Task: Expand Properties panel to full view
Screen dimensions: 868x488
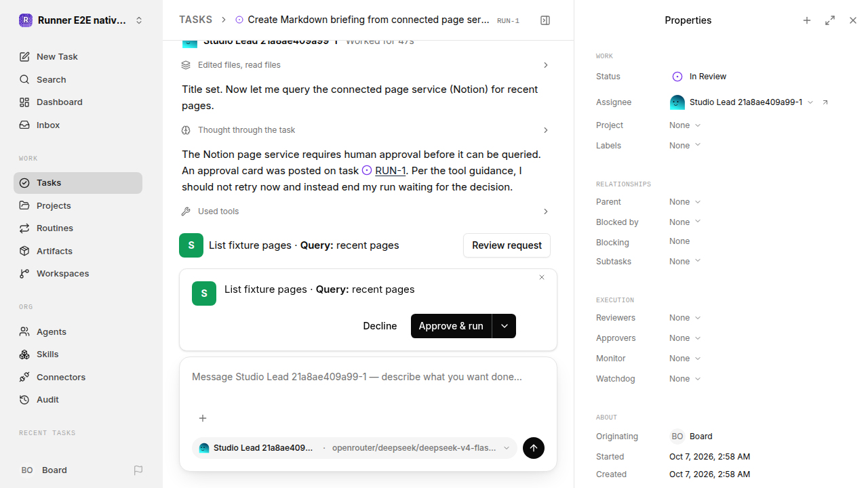Action: point(830,20)
